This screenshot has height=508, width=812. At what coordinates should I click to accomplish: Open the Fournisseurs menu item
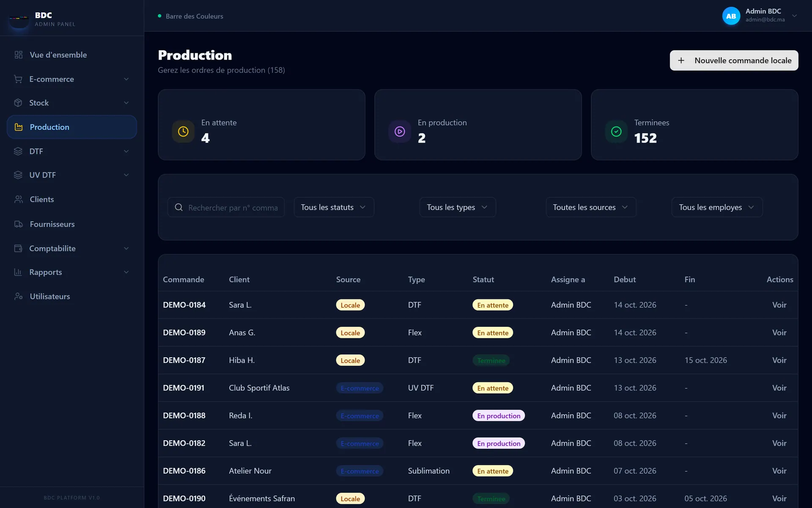tap(72, 224)
